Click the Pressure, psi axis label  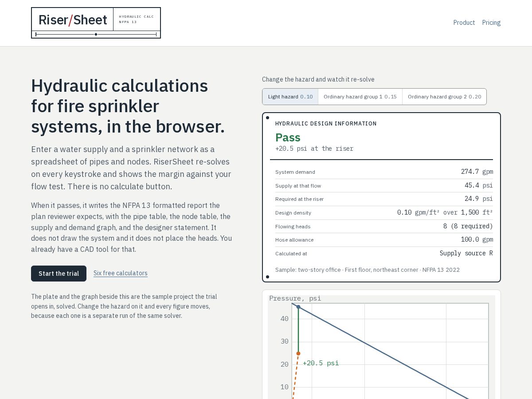pos(295,298)
